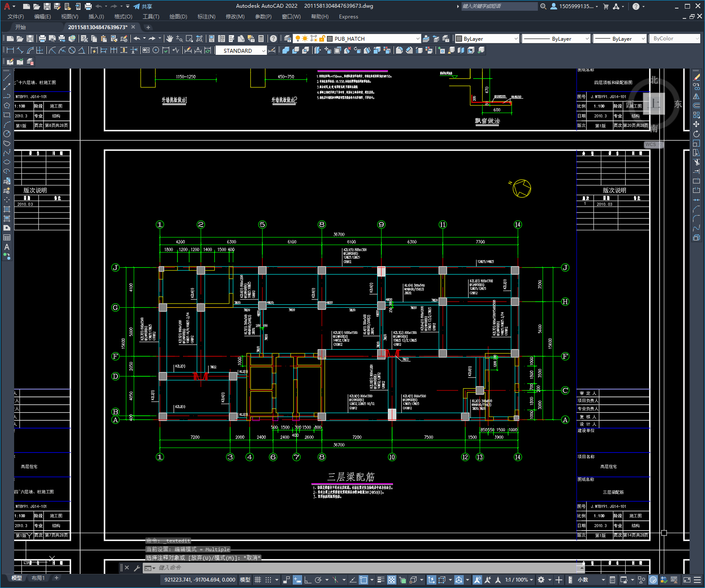705x588 pixels.
Task: Toggle transparency display in status bar
Action: (392, 580)
